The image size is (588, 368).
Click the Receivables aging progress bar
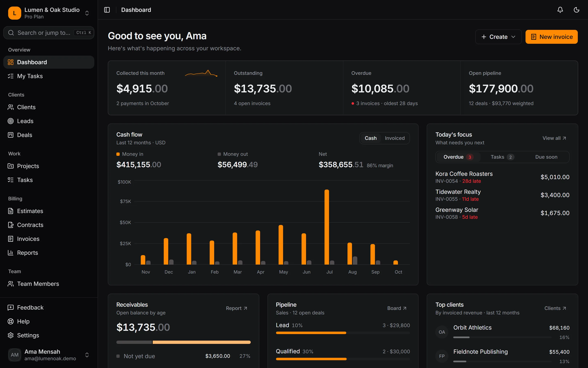pos(184,342)
